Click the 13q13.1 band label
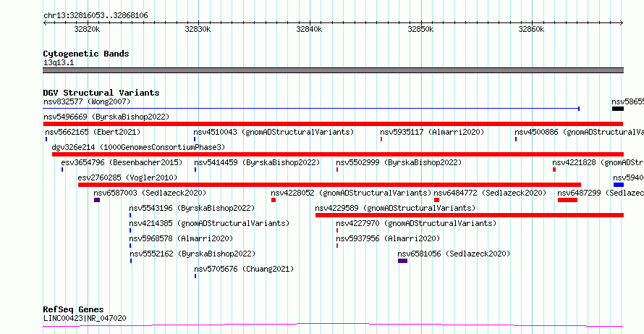Image resolution: width=644 pixels, height=334 pixels. (x=59, y=62)
